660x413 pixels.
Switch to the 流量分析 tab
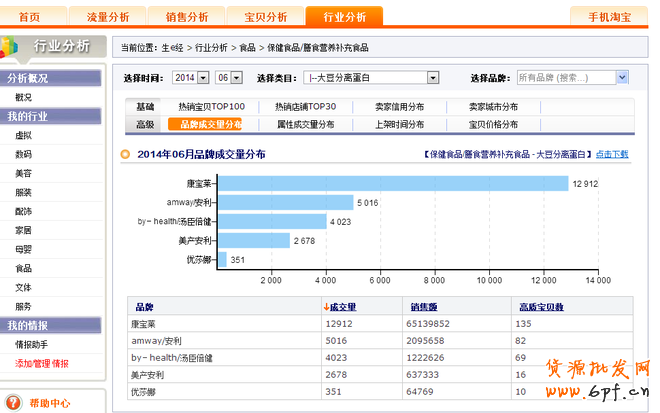(x=108, y=17)
